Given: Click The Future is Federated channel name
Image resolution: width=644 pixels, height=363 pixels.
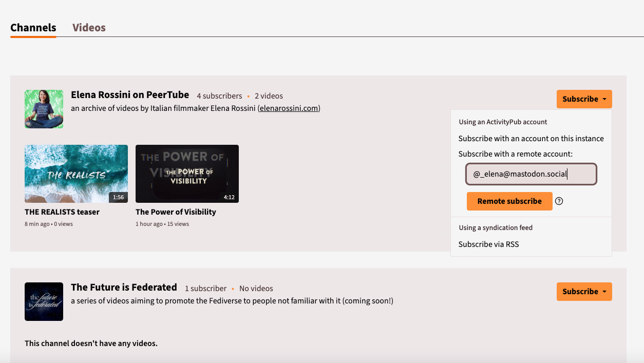Looking at the screenshot, I should point(124,287).
